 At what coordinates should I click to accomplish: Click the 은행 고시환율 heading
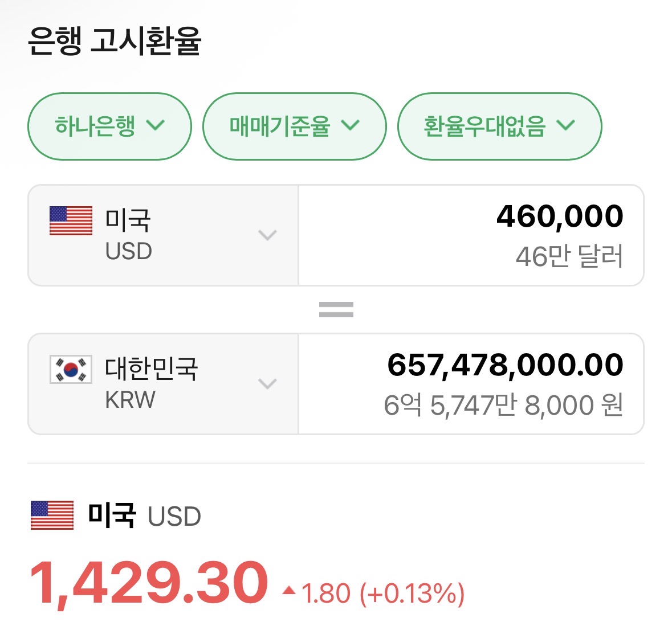click(x=115, y=42)
